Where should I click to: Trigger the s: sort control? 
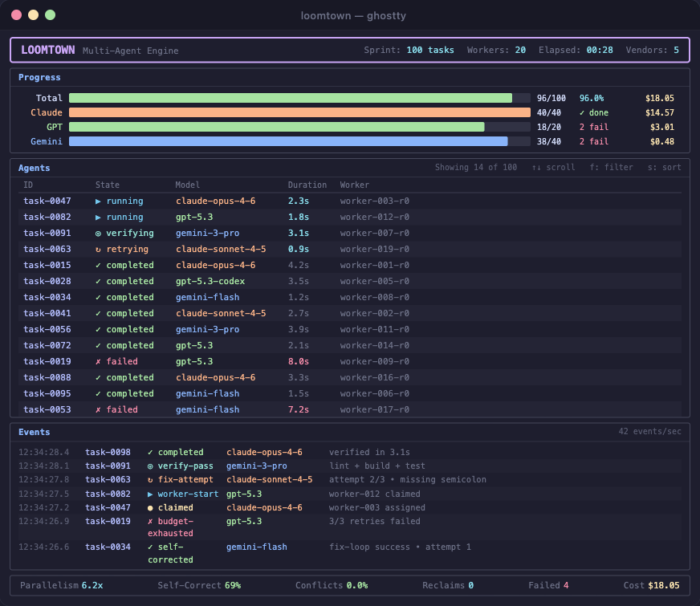point(665,167)
